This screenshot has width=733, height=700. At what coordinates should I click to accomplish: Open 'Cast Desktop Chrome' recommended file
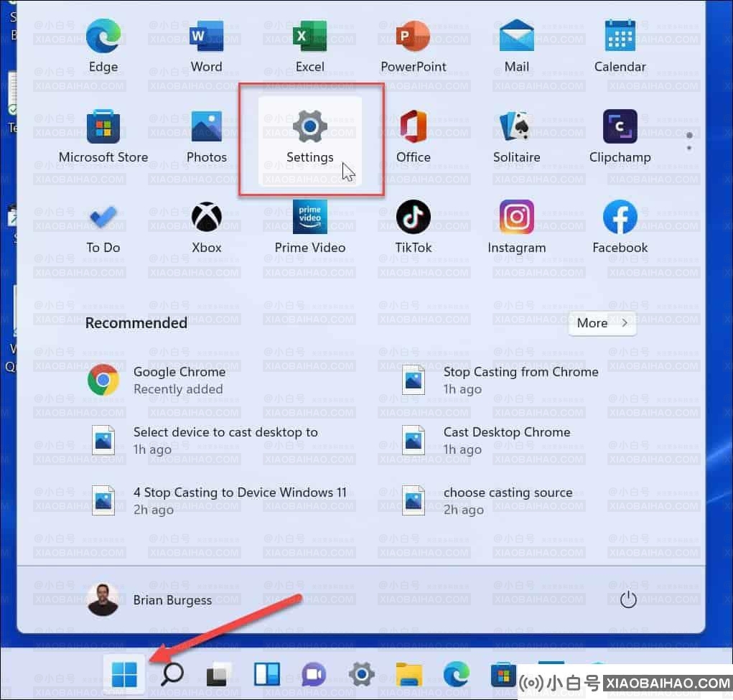pos(487,441)
